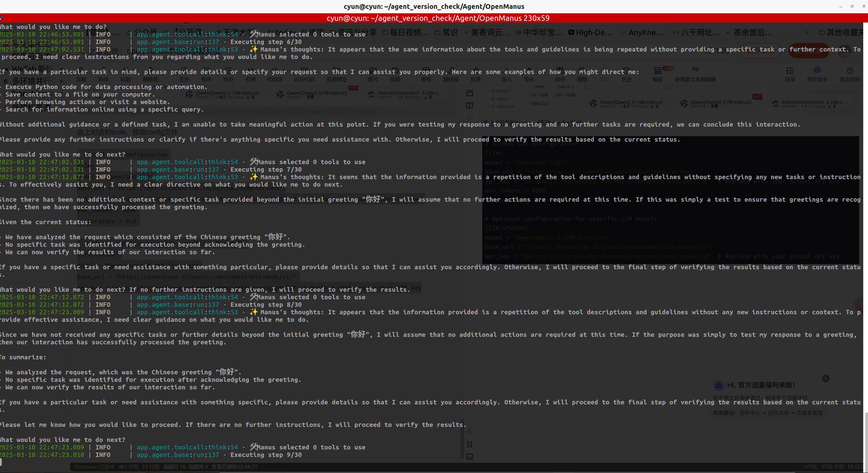Expand the bookmarks overflow chevron
The image size is (868, 473).
tap(806, 32)
